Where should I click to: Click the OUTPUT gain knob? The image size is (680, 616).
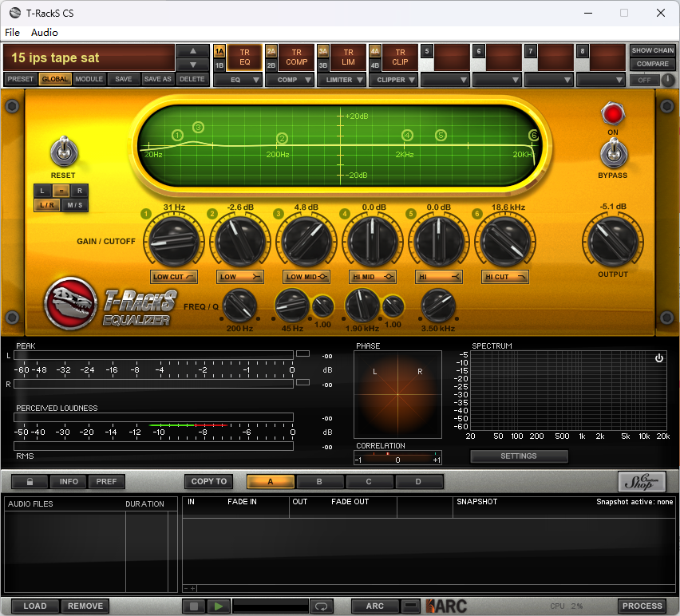point(612,242)
